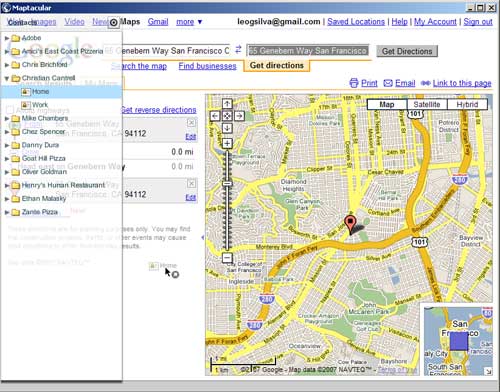The height and width of the screenshot is (392, 500).
Task: Select the Work entry under Christian Cantrell
Action: click(61, 105)
